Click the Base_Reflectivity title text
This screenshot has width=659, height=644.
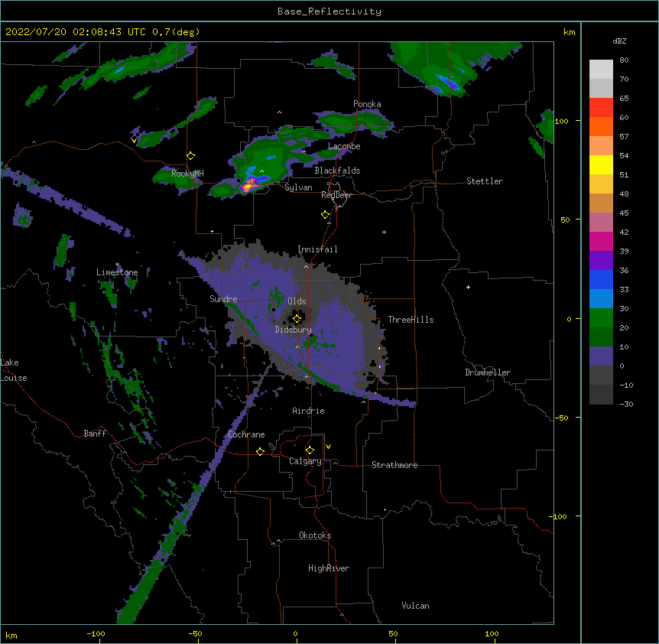(329, 11)
